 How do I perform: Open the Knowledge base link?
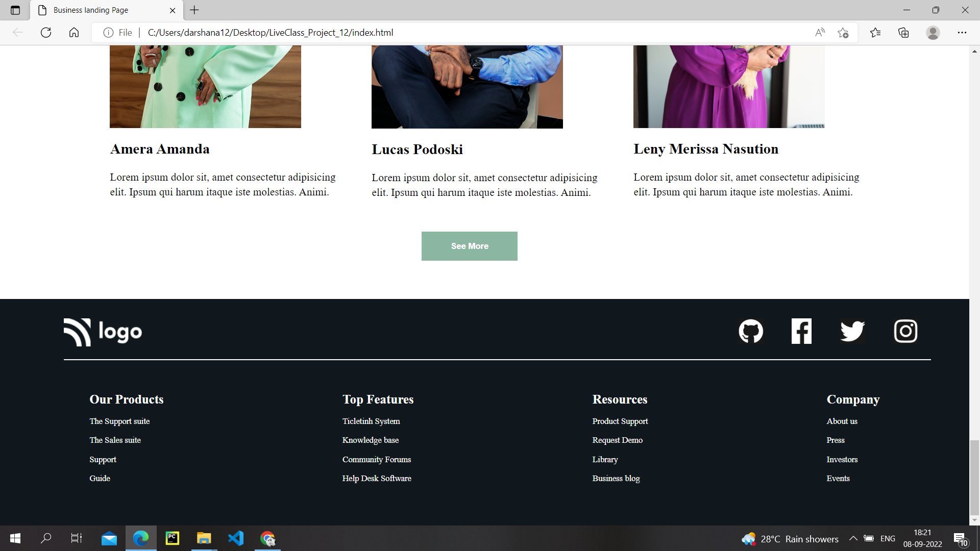pos(370,440)
